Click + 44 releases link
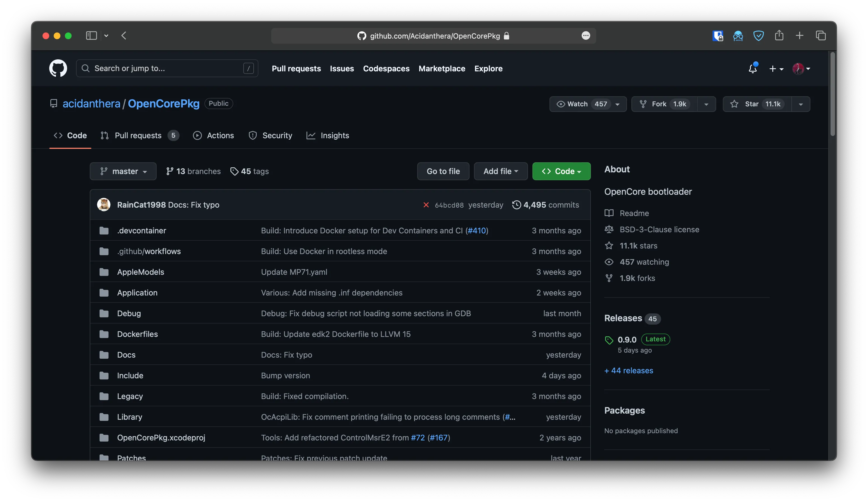The image size is (868, 502). [x=629, y=371]
